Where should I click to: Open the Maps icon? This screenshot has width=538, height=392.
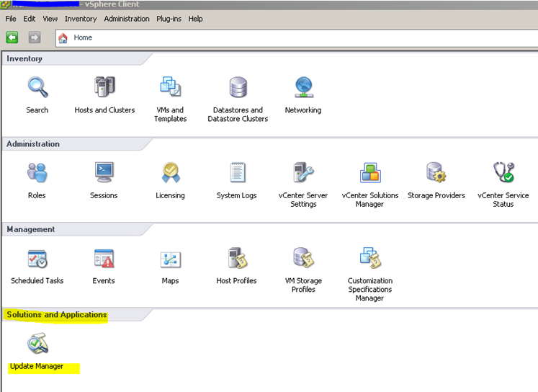(x=171, y=259)
